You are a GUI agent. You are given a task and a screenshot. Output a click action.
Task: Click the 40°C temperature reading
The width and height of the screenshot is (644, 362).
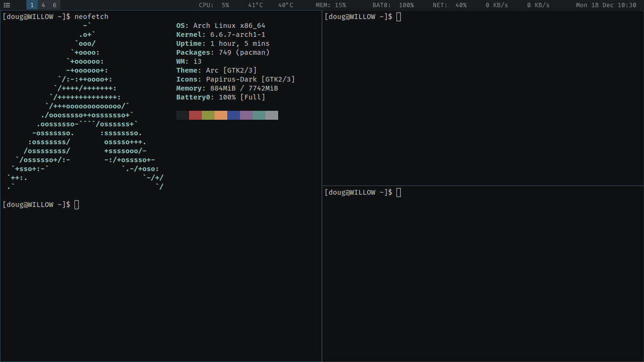point(286,5)
